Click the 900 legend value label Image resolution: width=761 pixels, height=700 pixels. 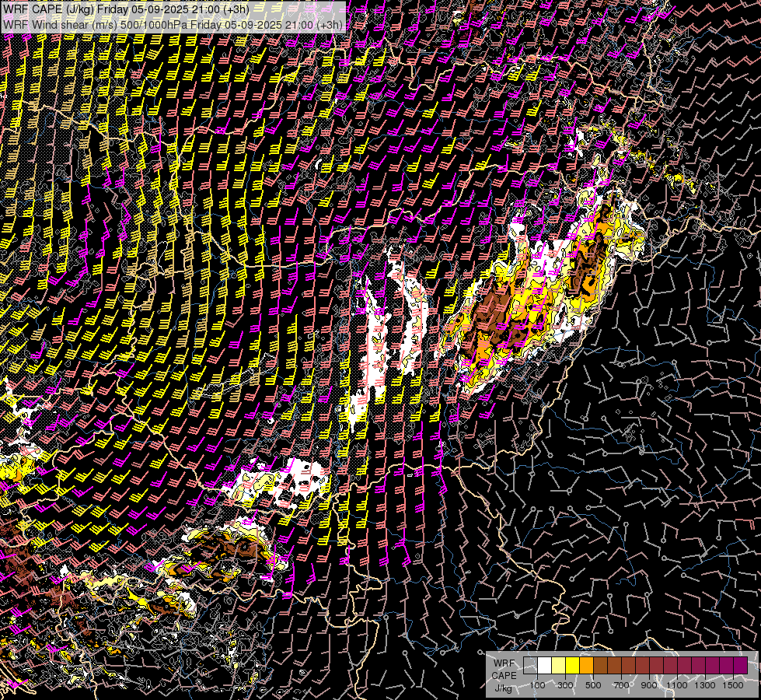click(649, 685)
